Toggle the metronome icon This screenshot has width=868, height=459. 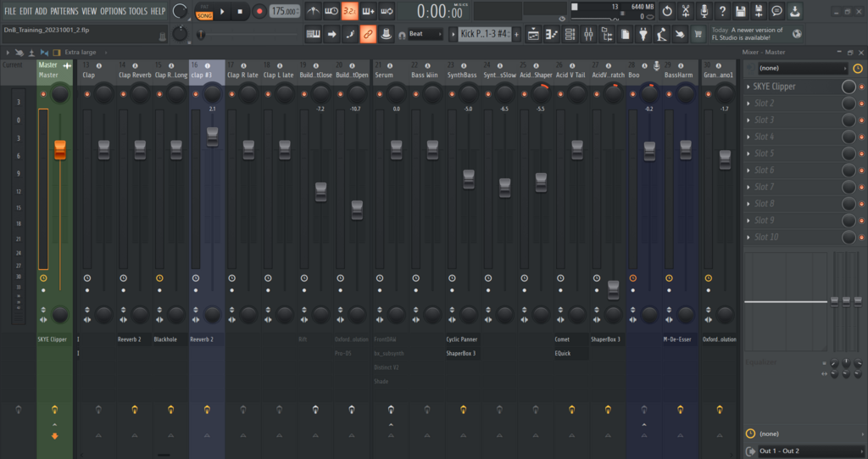click(x=313, y=10)
